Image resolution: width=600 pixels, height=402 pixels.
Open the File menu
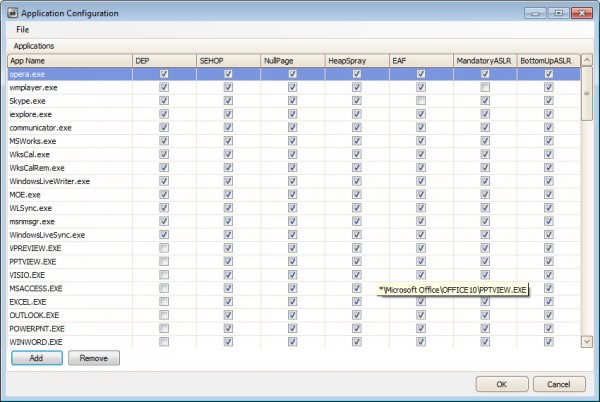[23, 29]
